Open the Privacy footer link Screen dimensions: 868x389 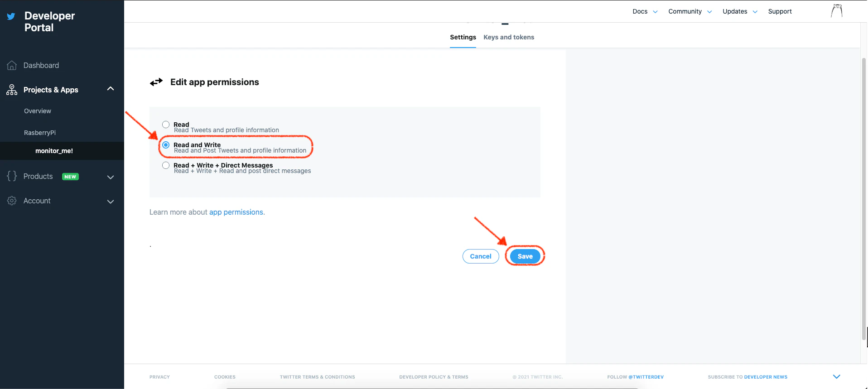(x=159, y=377)
